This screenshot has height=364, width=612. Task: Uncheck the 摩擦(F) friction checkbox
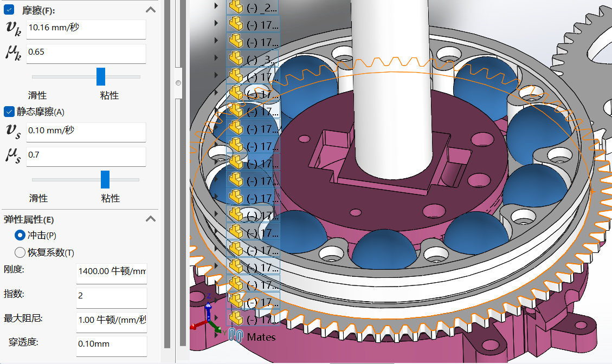[9, 10]
